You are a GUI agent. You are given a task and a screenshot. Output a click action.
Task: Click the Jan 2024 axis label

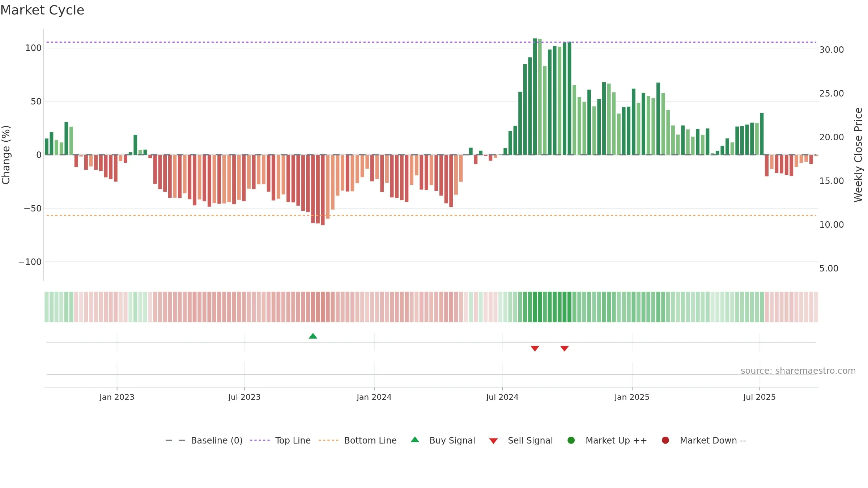point(374,397)
